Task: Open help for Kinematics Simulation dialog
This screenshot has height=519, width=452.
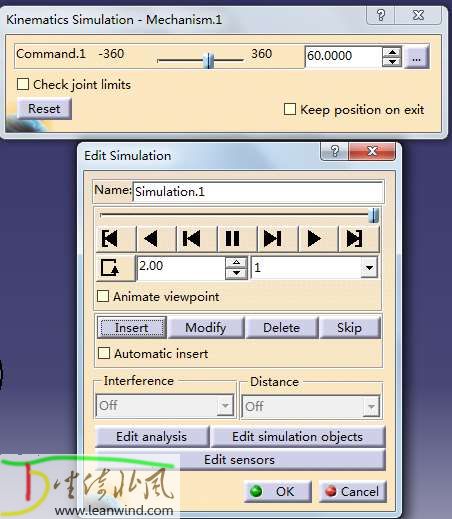Action: tap(381, 15)
